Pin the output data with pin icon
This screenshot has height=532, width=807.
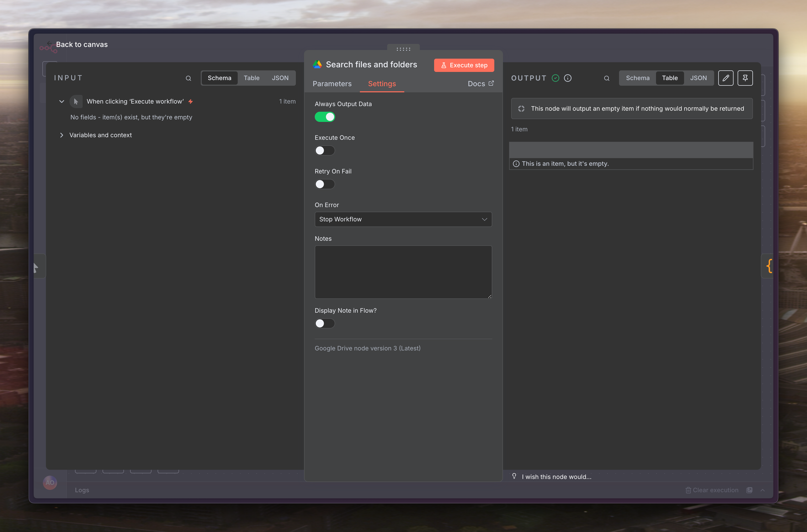pyautogui.click(x=745, y=78)
